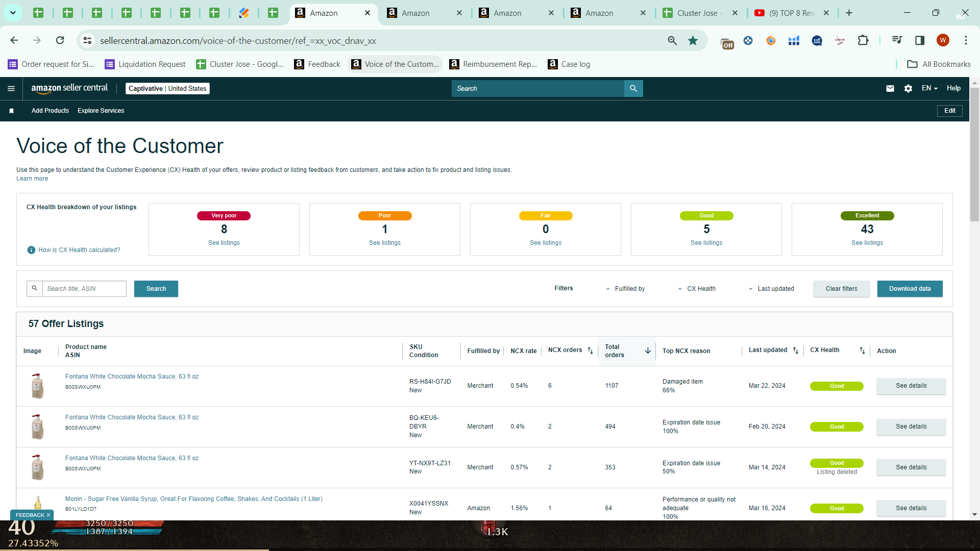Open the Liquidation Request bookmark
980x551 pixels.
tap(145, 64)
